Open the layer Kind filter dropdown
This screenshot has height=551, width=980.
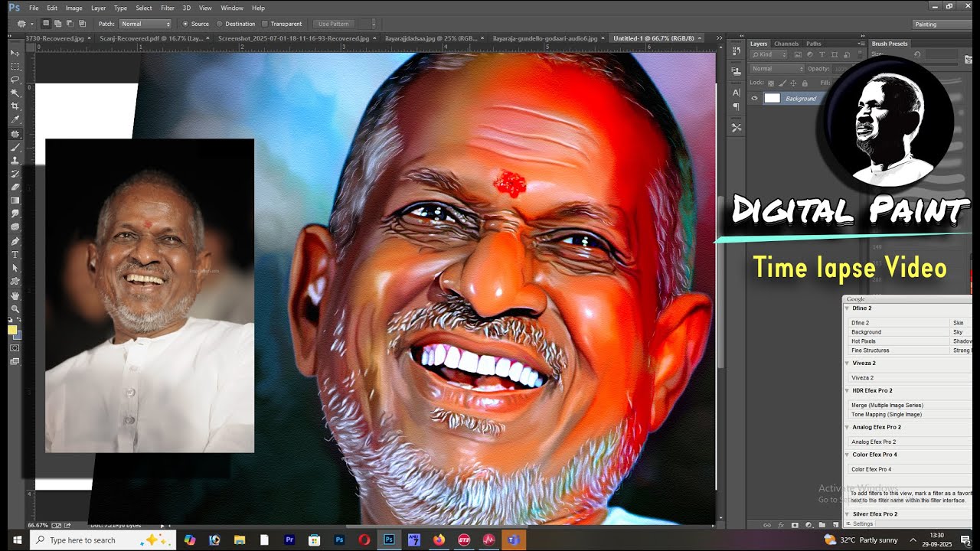click(769, 55)
